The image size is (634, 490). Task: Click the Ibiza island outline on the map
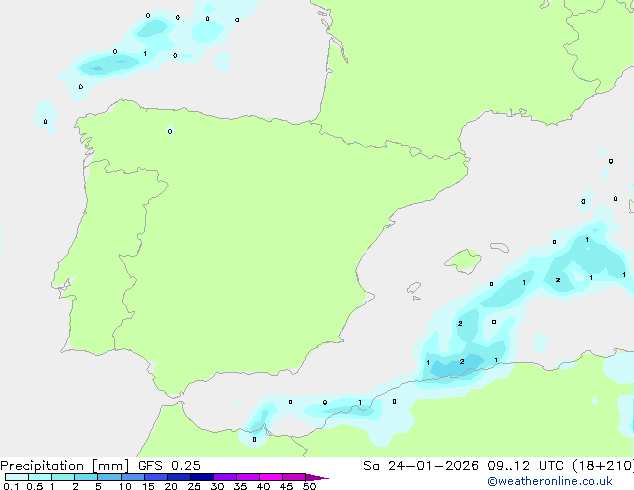click(x=414, y=288)
